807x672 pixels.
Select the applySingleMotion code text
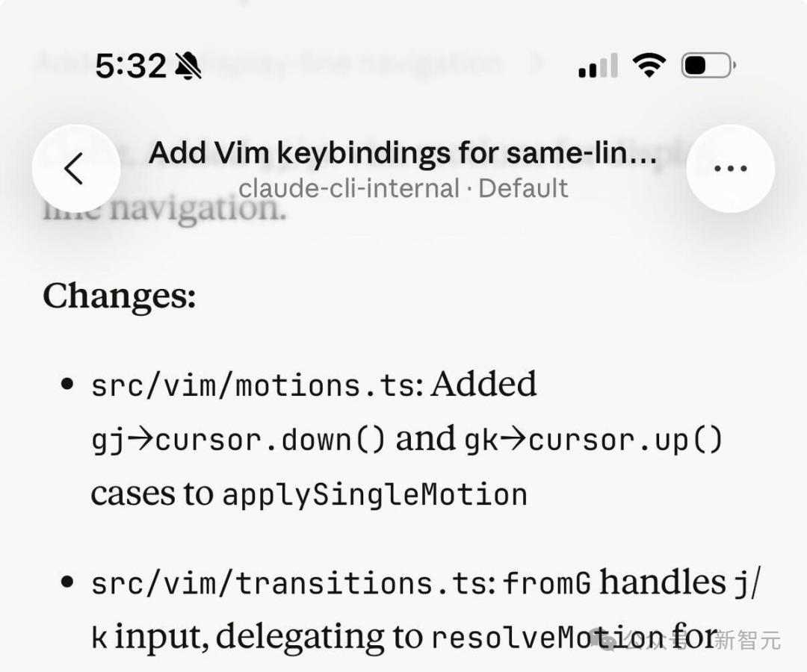pos(375,495)
